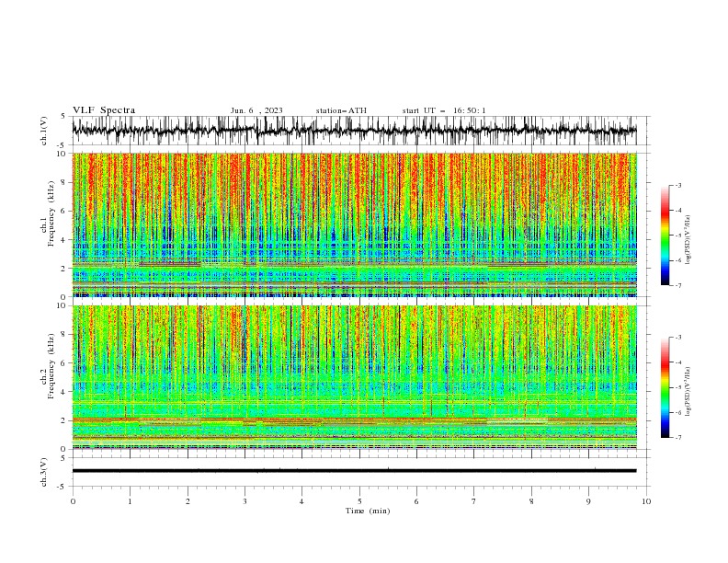Click the "4" tick on the time axis
Image resolution: width=728 pixels, height=563 pixels.
[301, 501]
